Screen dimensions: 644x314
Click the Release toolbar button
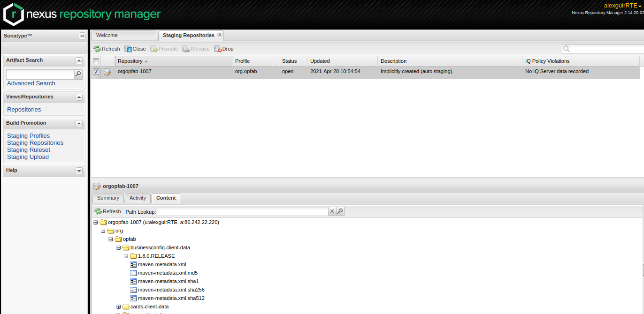(x=196, y=49)
